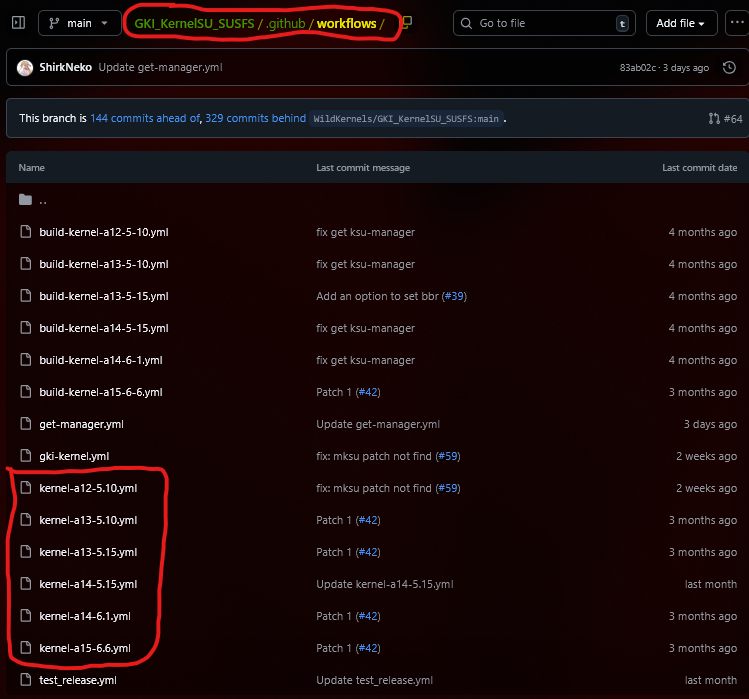Open the more options ellipsis menu
The height and width of the screenshot is (699, 749).
[x=737, y=23]
